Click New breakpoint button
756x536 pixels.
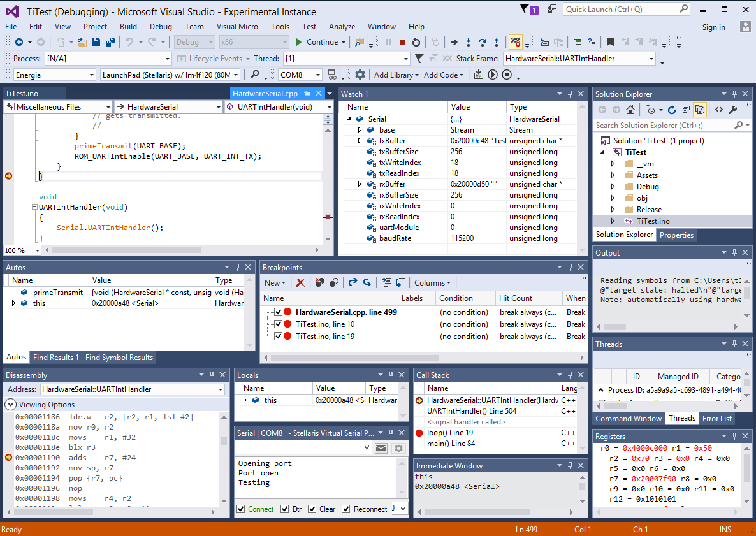click(x=275, y=282)
